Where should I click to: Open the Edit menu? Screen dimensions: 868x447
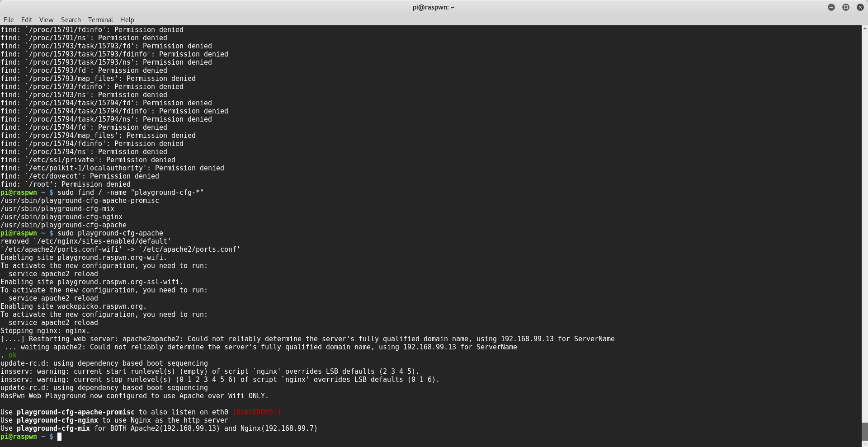[27, 20]
